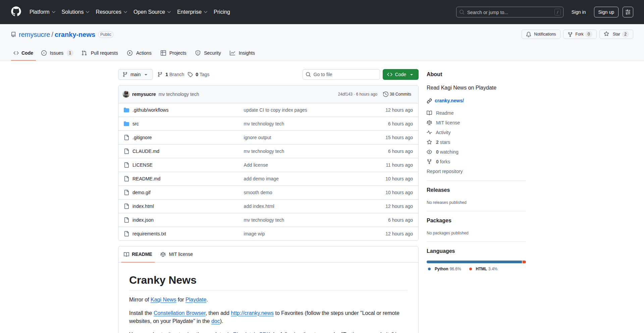
Task: Click the Star icon for this repo
Action: (606, 34)
